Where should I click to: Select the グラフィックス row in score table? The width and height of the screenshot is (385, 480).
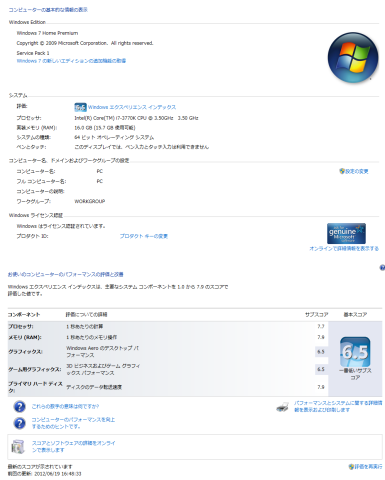click(168, 352)
